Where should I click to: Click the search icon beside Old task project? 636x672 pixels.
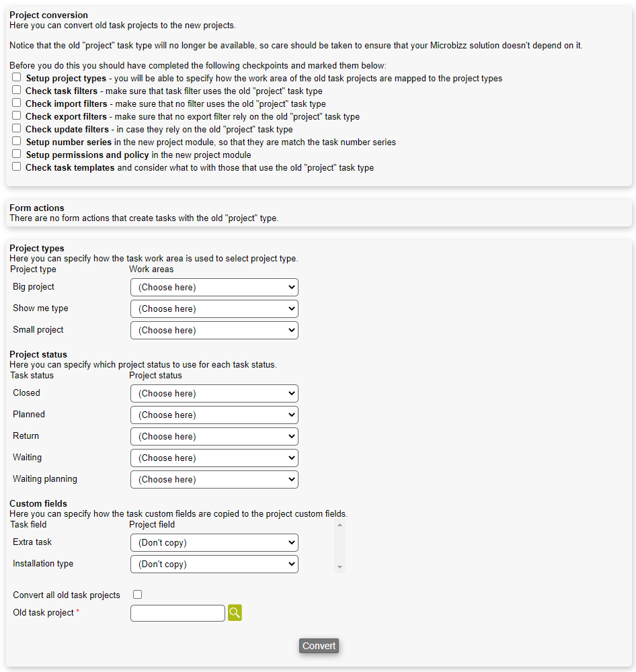coord(235,613)
